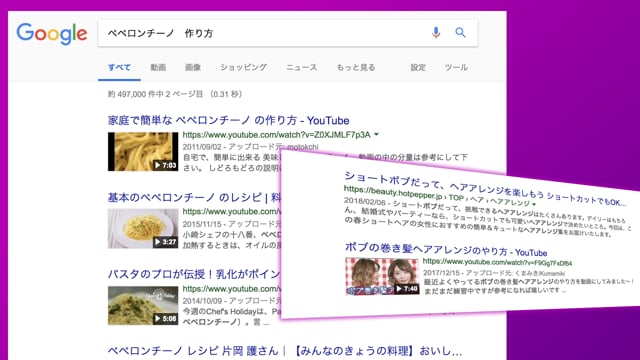The width and height of the screenshot is (640, 360).
Task: Activate the voice search microphone icon
Action: coord(436,33)
